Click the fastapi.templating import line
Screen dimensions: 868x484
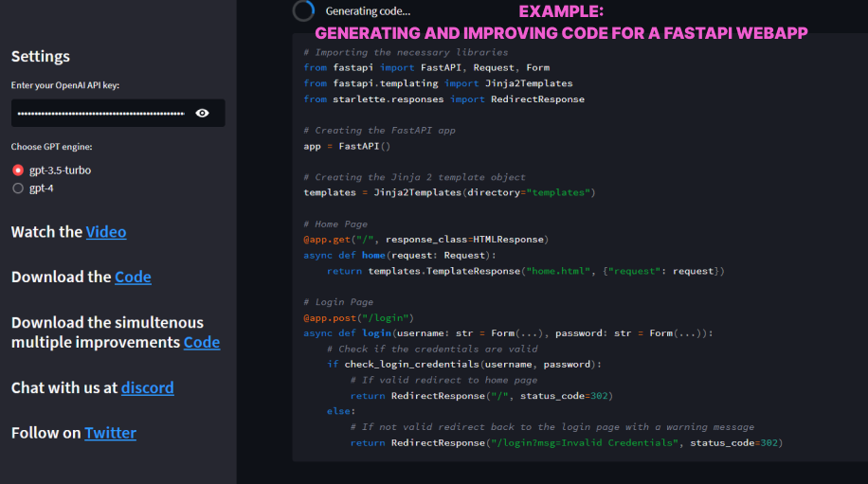pos(438,83)
